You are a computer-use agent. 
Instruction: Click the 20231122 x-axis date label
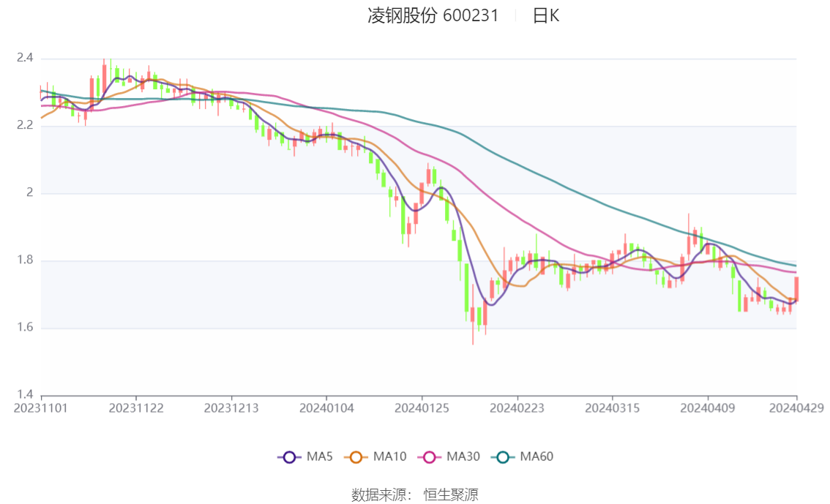click(x=136, y=408)
